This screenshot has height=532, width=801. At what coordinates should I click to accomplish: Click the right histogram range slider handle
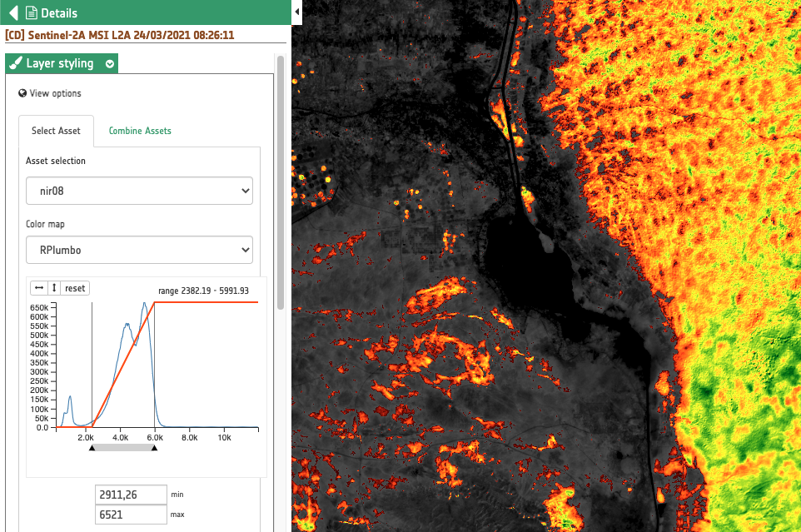click(x=154, y=448)
